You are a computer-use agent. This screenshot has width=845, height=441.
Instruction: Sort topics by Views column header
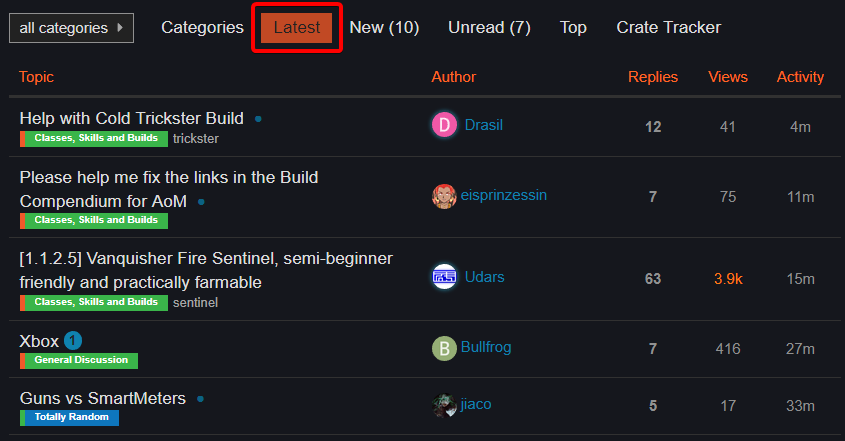728,77
